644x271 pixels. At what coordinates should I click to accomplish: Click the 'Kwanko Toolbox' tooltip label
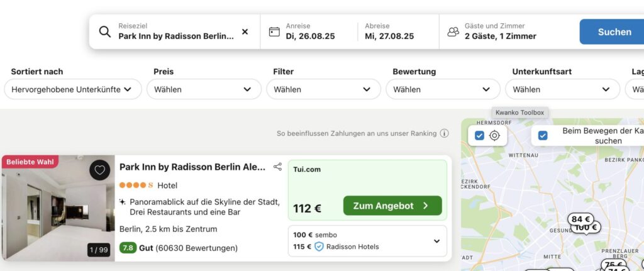coord(519,113)
